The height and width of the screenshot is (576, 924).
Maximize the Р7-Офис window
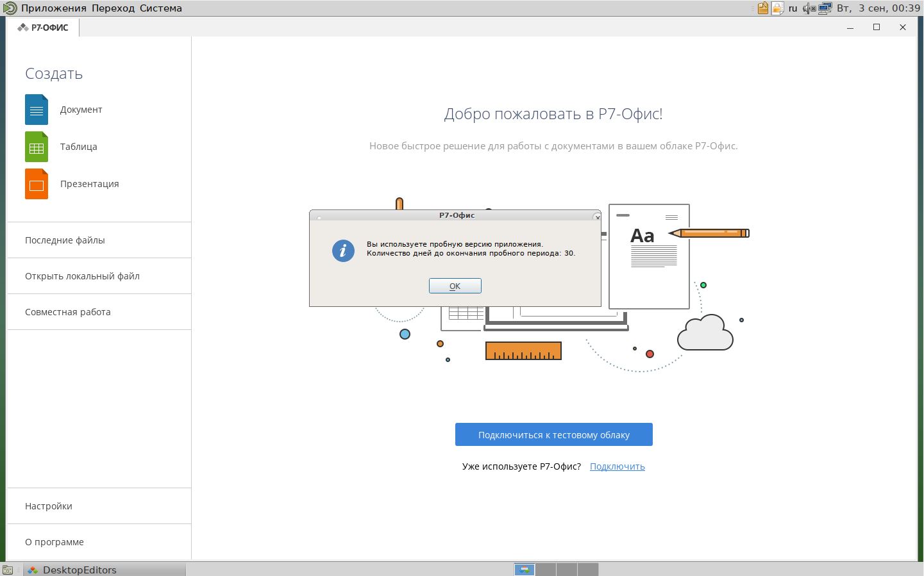[x=877, y=28]
